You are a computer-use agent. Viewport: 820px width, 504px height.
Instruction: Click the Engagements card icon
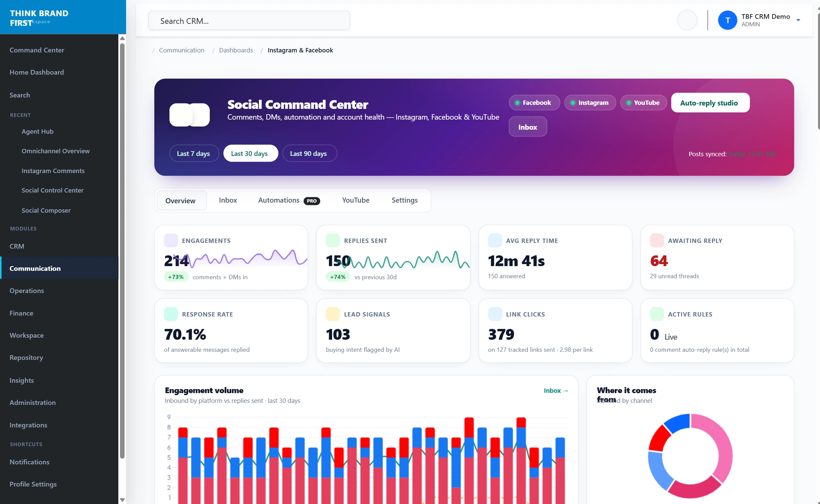click(171, 240)
